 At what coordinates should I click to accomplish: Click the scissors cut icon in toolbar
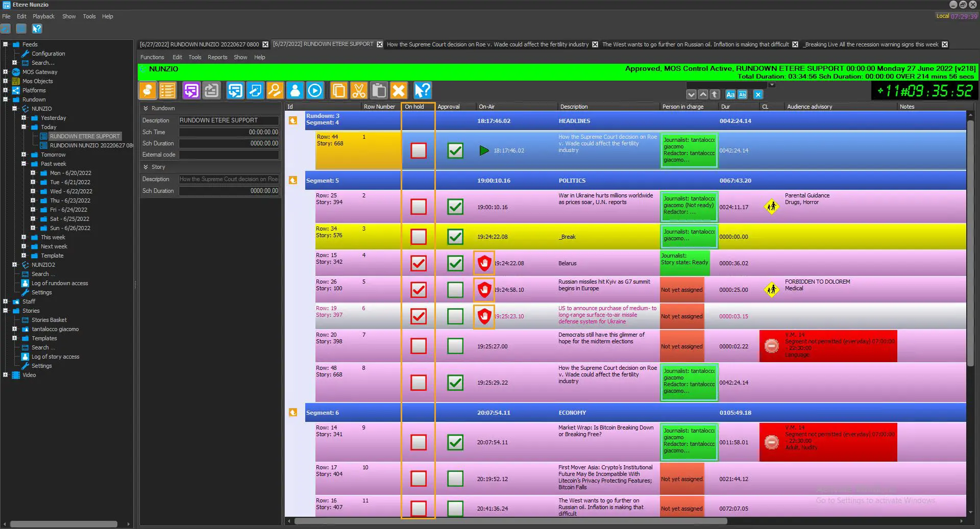359,91
